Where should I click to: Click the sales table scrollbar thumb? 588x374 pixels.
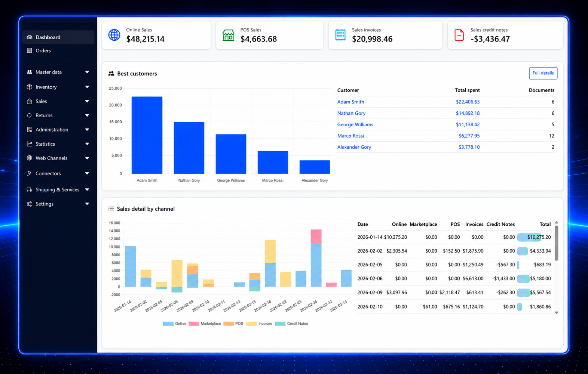(x=556, y=243)
